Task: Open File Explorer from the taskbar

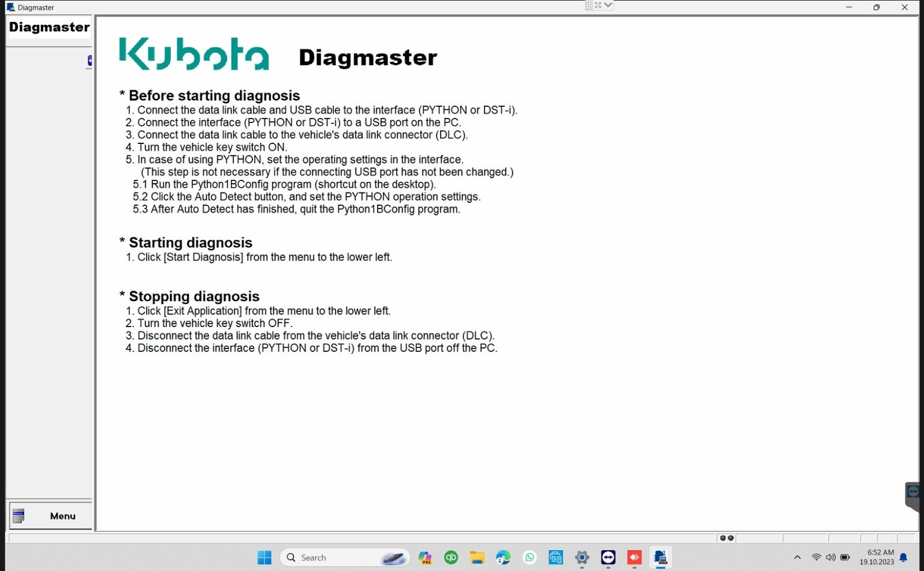Action: (x=477, y=558)
